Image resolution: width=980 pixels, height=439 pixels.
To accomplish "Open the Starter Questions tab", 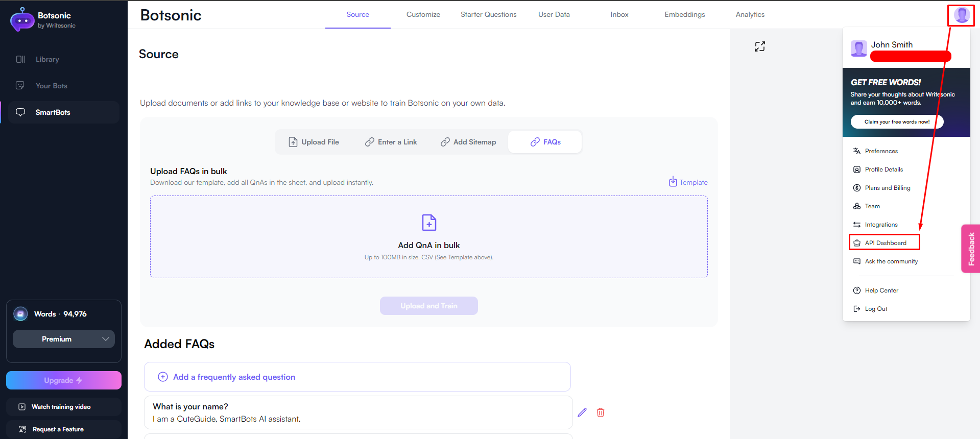I will 488,14.
